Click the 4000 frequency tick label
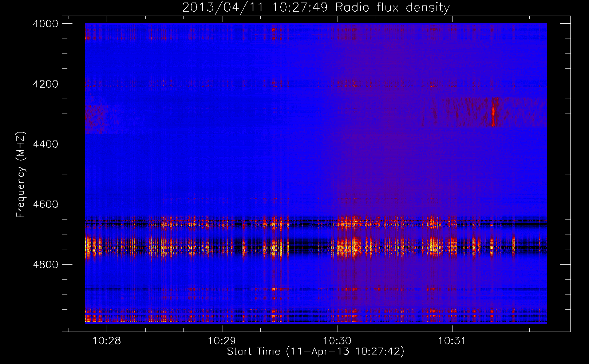 pos(46,24)
